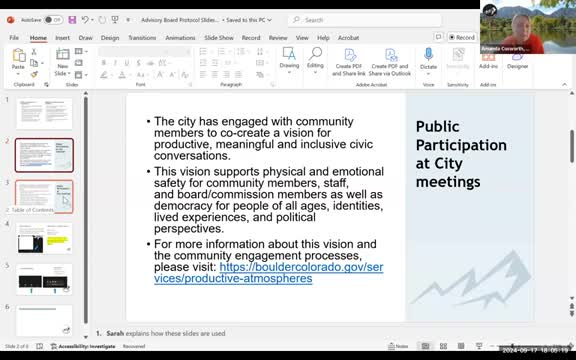Open the Slide Show tab

click(219, 37)
